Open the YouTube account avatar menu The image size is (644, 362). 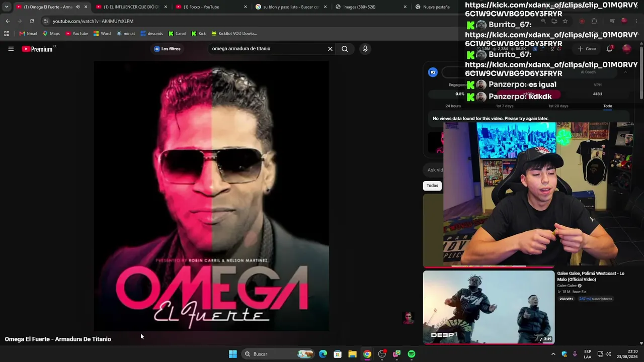click(x=626, y=49)
